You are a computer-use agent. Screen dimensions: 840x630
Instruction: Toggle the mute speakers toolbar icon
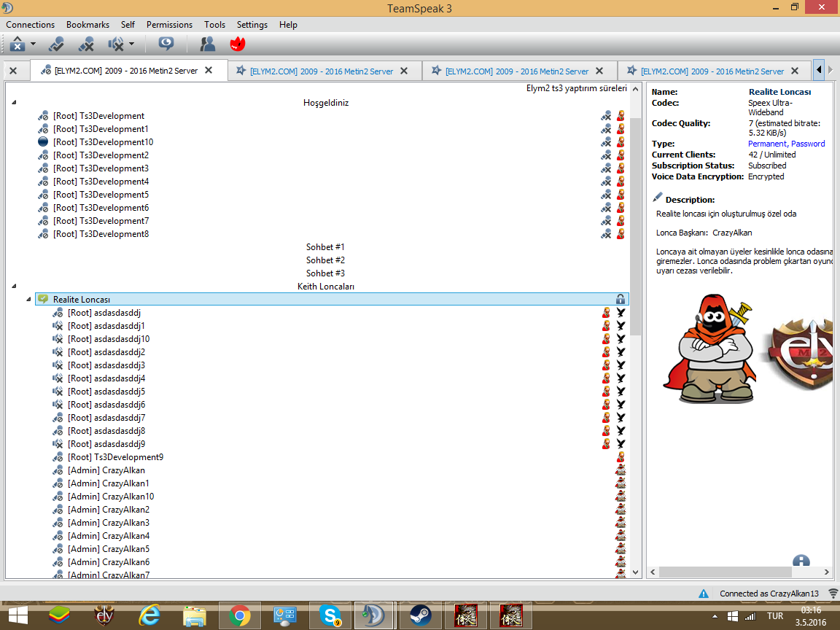(x=116, y=44)
